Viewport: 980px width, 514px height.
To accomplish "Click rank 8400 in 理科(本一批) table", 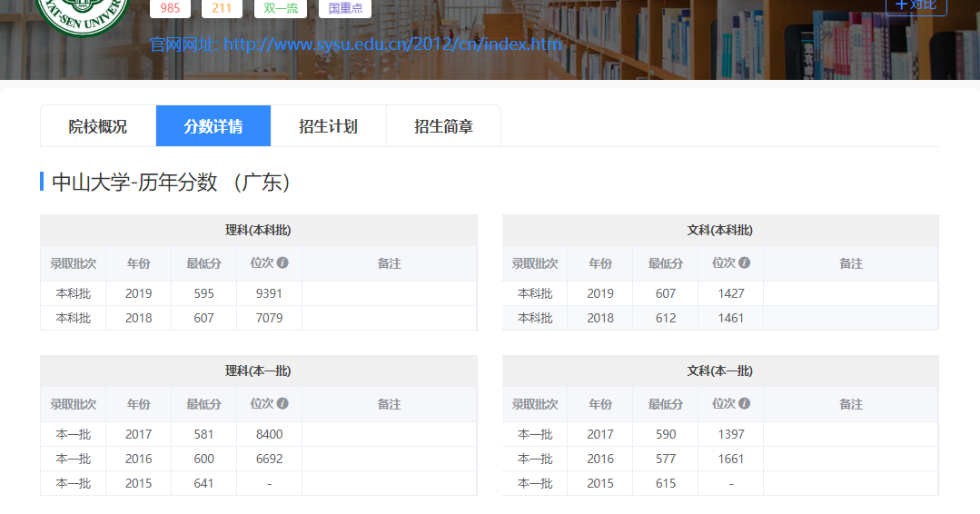I will pyautogui.click(x=269, y=434).
